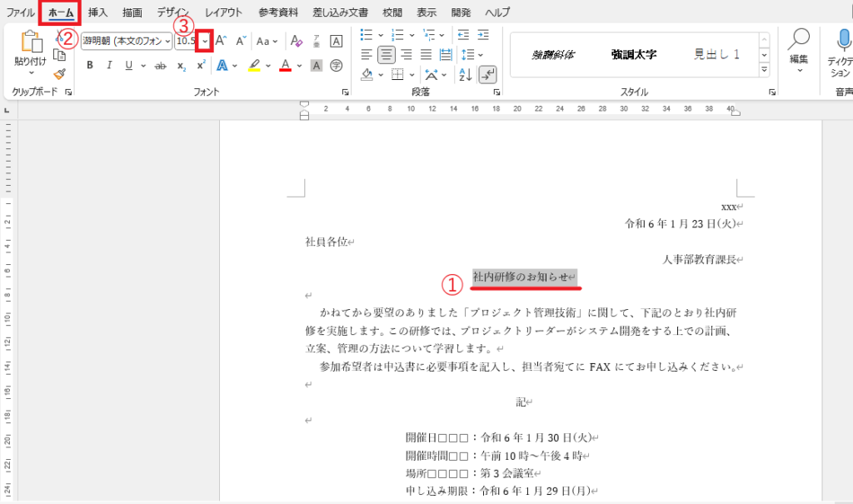
Task: Click the Enclose Characters (囲み線) icon
Action: click(337, 41)
